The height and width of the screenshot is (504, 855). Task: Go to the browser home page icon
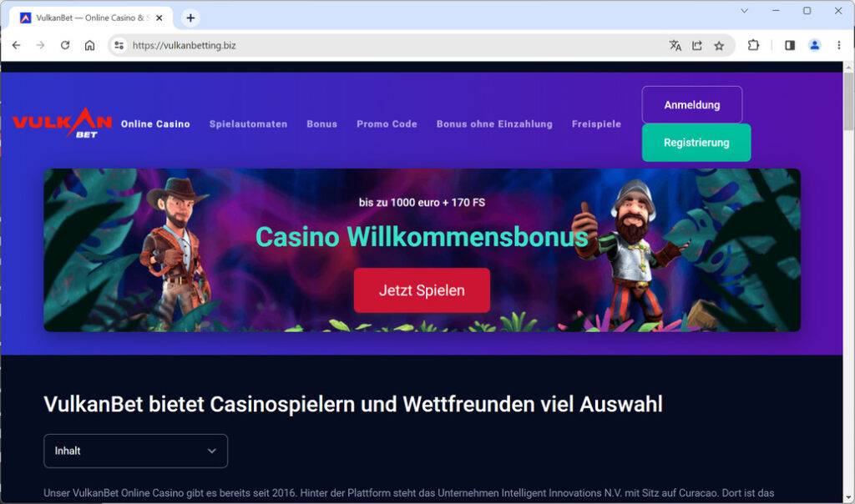click(x=89, y=45)
